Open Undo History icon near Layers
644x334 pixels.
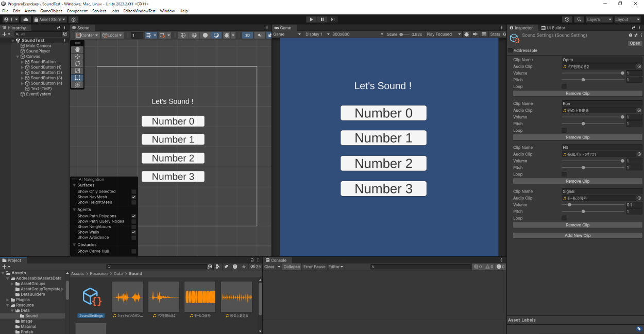(568, 20)
